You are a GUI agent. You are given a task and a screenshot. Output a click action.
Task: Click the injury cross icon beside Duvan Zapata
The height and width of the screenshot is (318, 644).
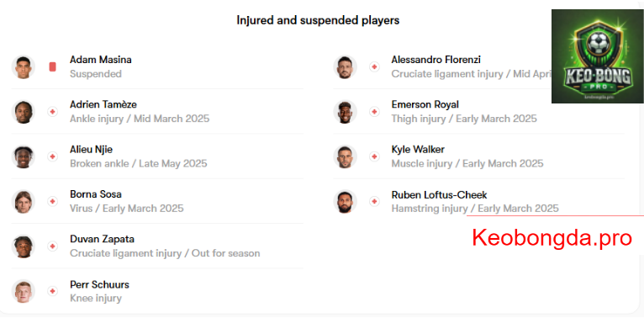point(53,246)
